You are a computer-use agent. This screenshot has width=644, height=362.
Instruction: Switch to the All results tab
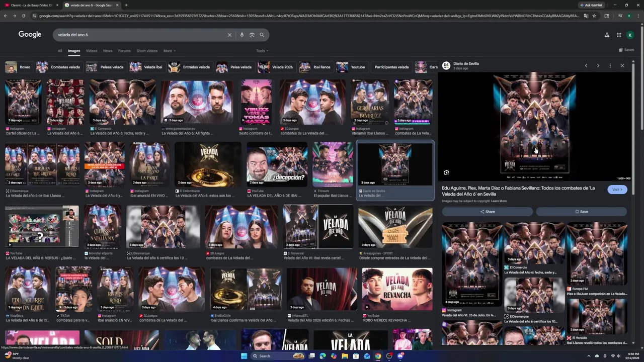[x=60, y=51]
